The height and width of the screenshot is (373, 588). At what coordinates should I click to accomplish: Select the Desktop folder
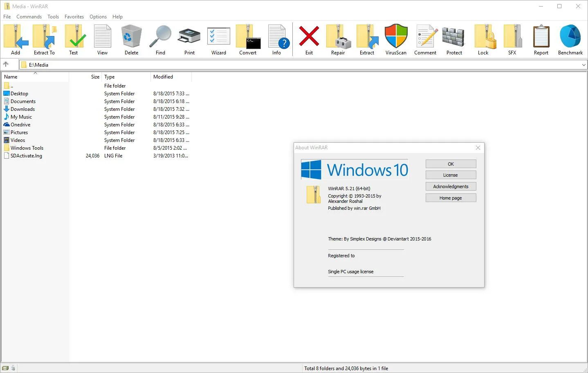point(16,94)
